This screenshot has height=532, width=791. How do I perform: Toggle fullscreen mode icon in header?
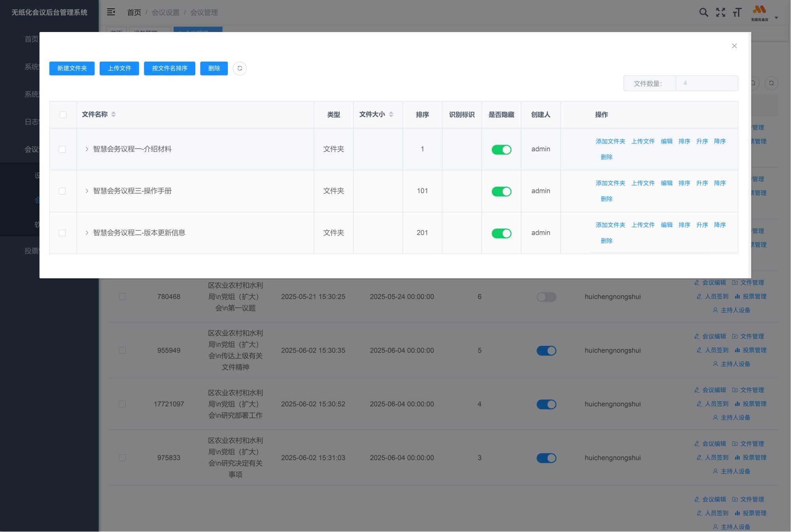721,12
